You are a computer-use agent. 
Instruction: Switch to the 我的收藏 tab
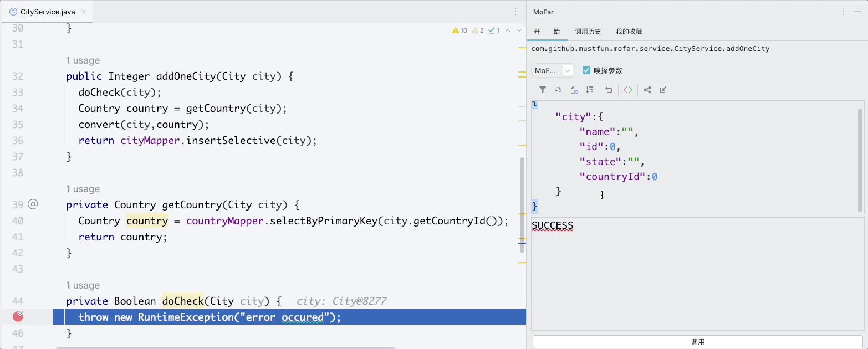pyautogui.click(x=629, y=32)
